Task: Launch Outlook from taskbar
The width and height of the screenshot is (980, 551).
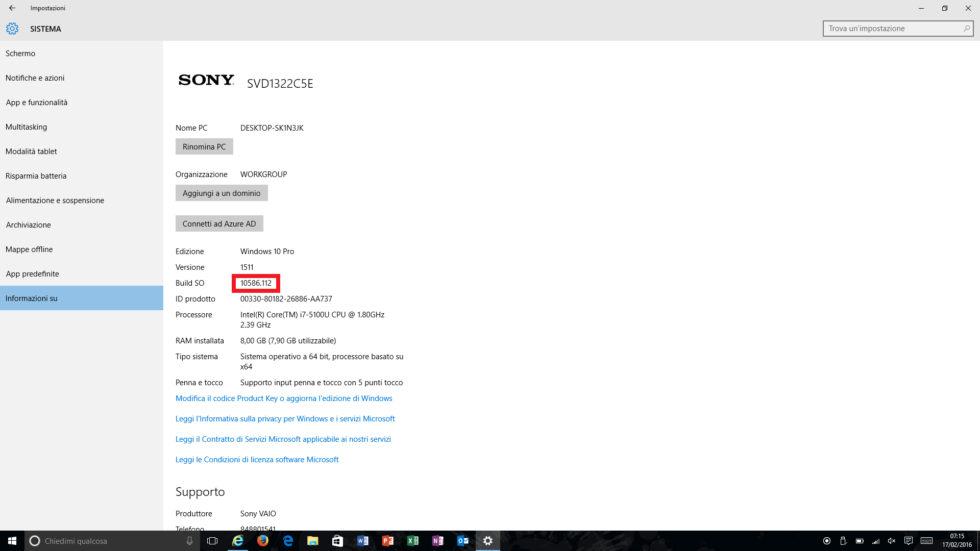Action: (463, 541)
